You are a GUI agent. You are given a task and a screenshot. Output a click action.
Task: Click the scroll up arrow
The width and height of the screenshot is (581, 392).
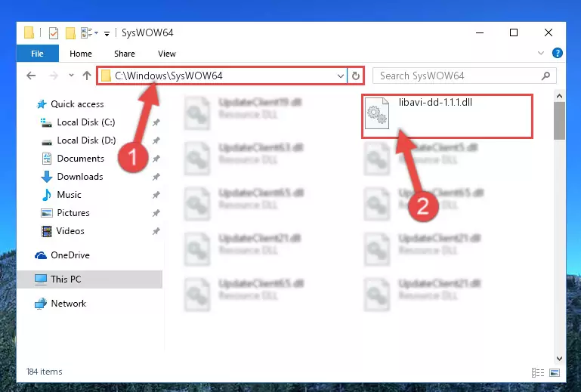coord(560,97)
